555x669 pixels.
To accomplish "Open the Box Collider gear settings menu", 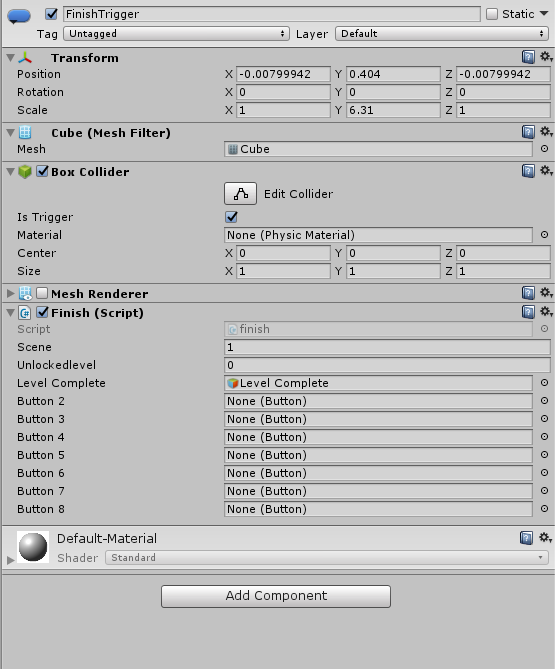I will pos(546,171).
